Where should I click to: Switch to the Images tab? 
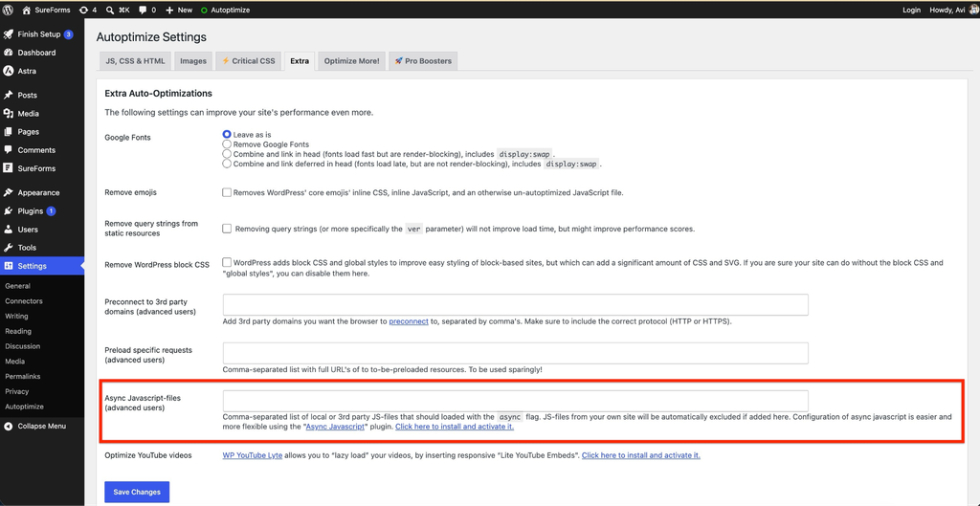coord(193,61)
